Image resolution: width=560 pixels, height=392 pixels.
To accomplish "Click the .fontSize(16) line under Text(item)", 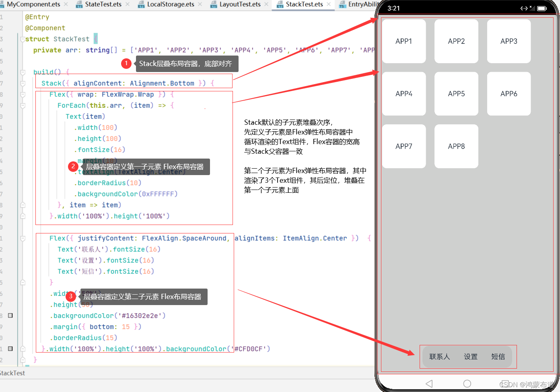I will coord(99,150).
